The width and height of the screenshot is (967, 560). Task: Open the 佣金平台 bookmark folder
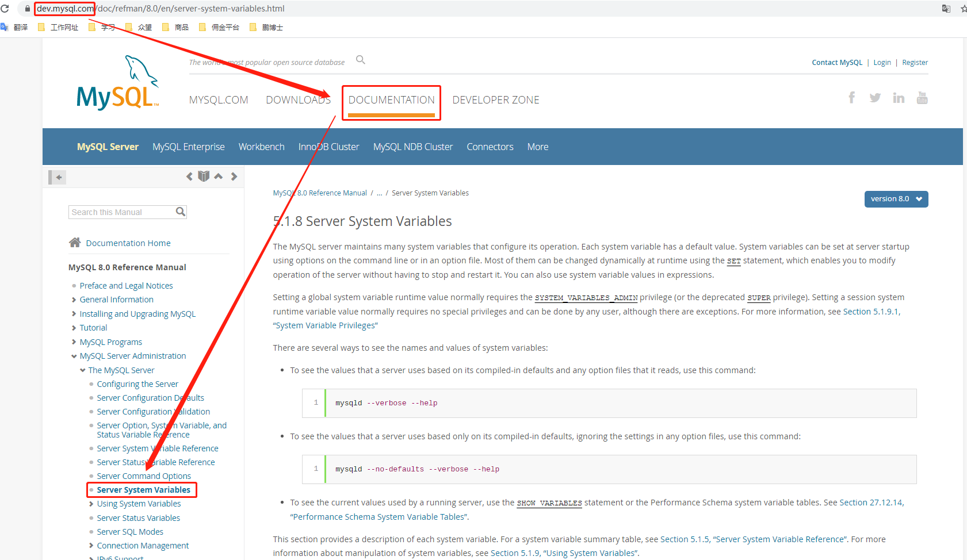coord(219,27)
